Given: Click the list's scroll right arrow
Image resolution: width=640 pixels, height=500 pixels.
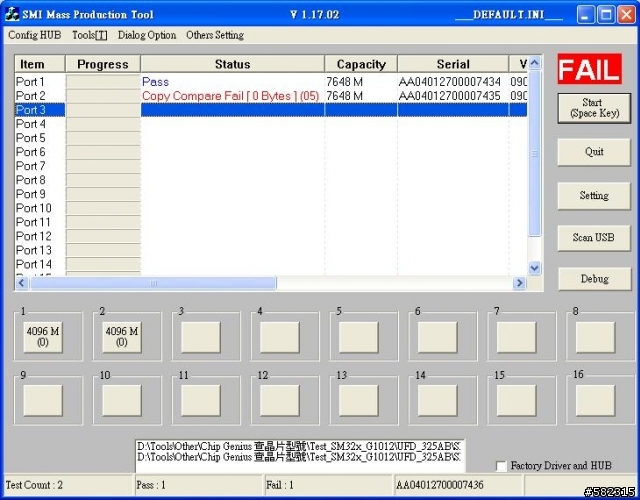Looking at the screenshot, I should pyautogui.click(x=520, y=283).
